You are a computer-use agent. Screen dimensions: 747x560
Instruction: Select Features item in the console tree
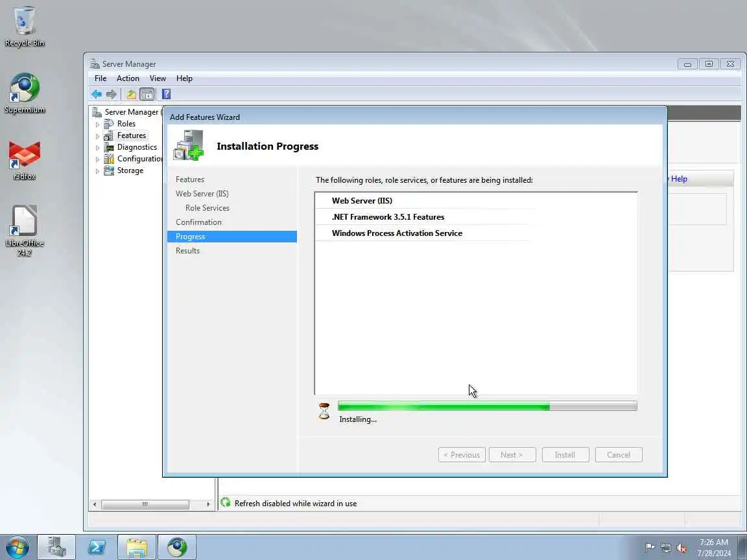(x=132, y=135)
